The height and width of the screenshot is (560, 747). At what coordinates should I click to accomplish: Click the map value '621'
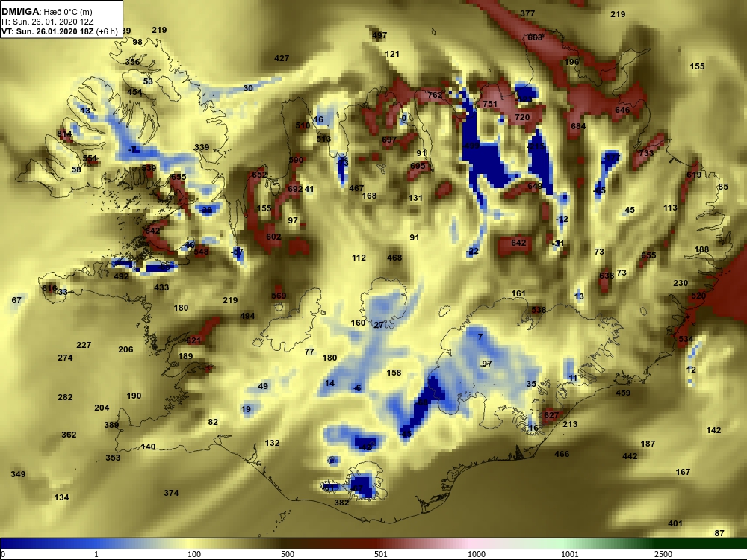pos(193,340)
